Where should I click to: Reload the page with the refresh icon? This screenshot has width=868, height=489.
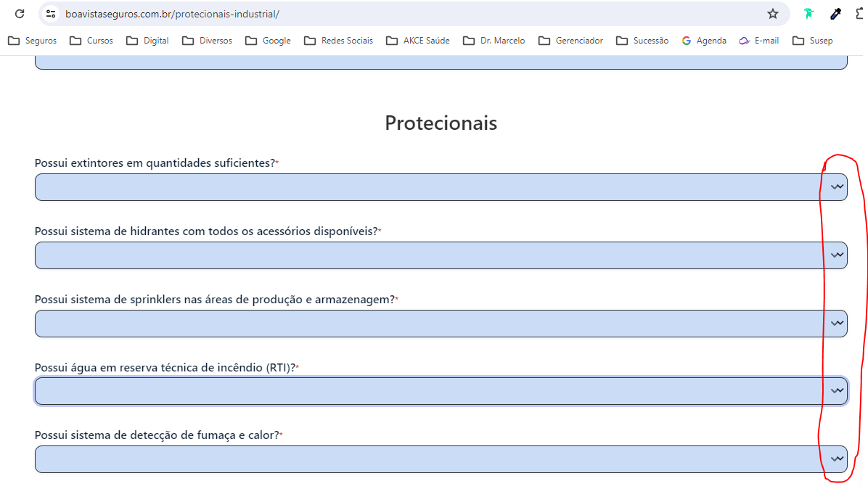(20, 14)
